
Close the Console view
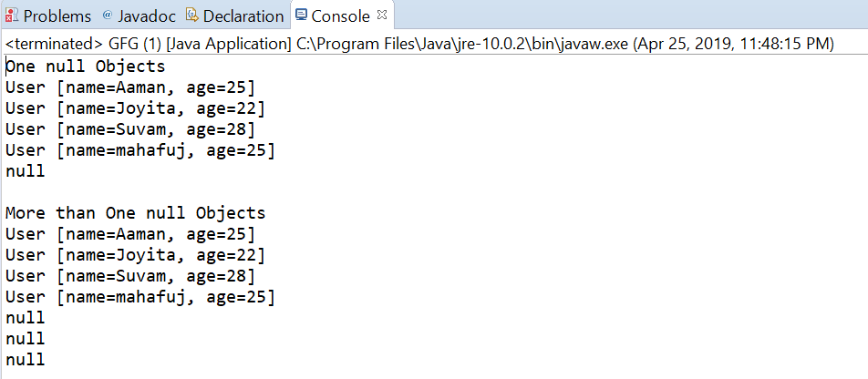pyautogui.click(x=382, y=15)
